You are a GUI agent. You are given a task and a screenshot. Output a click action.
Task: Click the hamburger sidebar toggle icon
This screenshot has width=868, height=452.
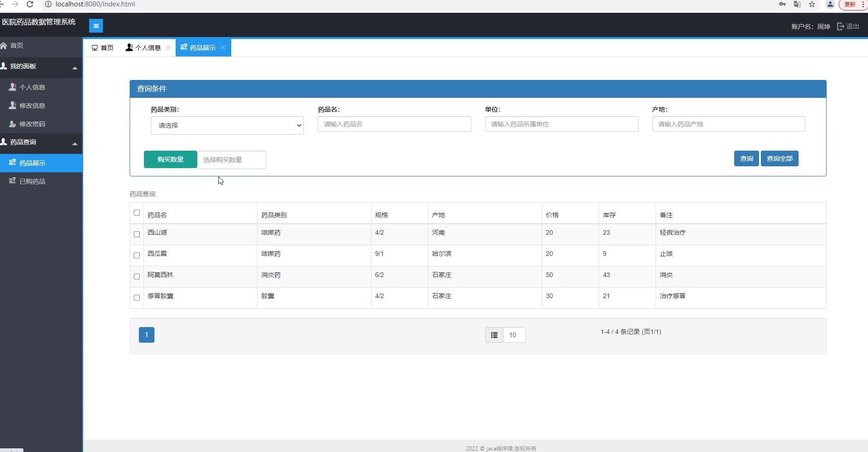pos(96,26)
